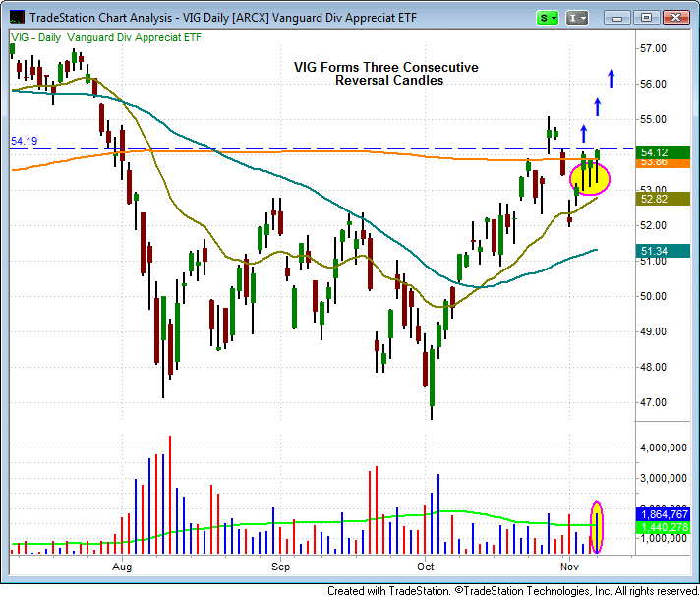Click the 57.00 price axis label
The image size is (700, 597).
[653, 48]
